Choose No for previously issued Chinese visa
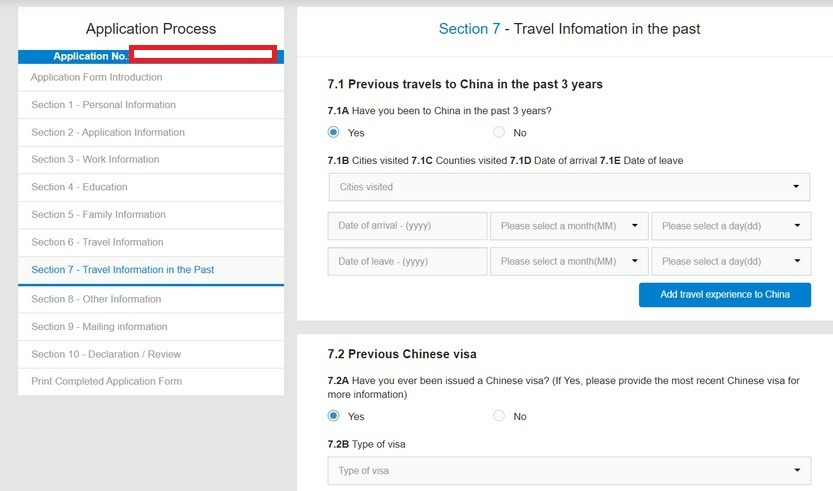The image size is (833, 491). tap(499, 416)
